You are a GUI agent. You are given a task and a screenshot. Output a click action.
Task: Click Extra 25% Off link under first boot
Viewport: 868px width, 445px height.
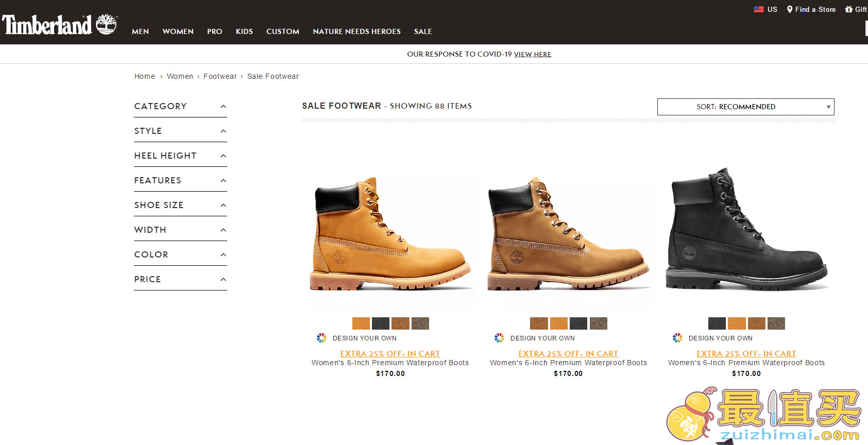click(x=390, y=353)
